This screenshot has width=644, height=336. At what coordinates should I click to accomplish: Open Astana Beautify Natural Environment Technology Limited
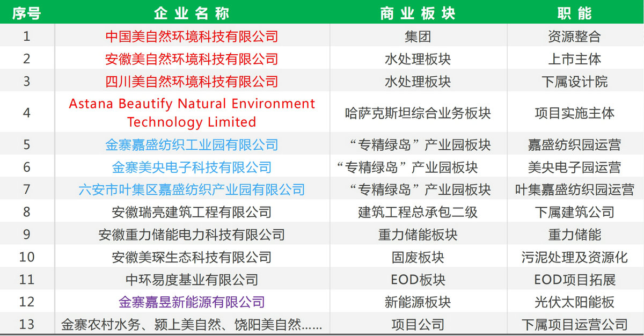(x=192, y=112)
